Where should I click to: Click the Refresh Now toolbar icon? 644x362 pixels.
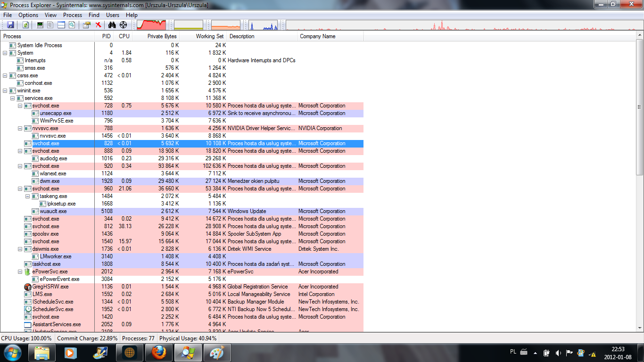(x=25, y=25)
